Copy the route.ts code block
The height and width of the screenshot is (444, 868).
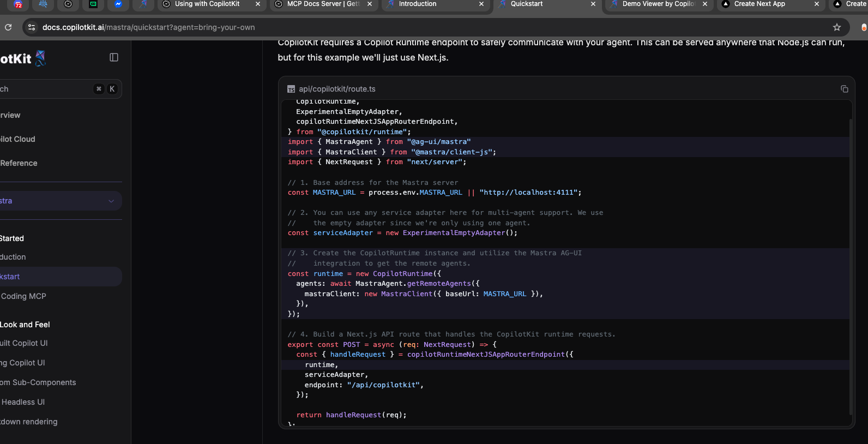(844, 89)
